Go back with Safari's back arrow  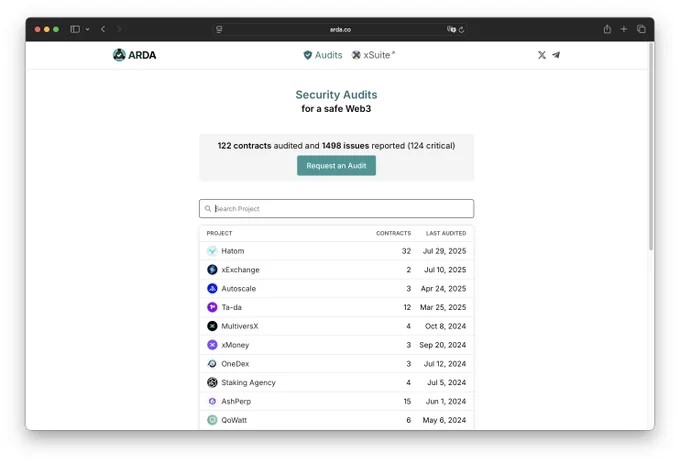click(x=103, y=29)
